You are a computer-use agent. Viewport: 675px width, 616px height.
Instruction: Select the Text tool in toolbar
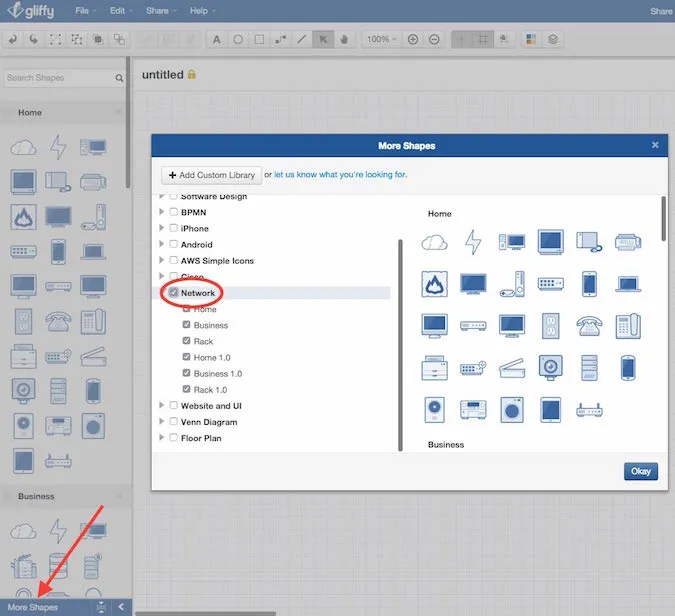click(217, 40)
